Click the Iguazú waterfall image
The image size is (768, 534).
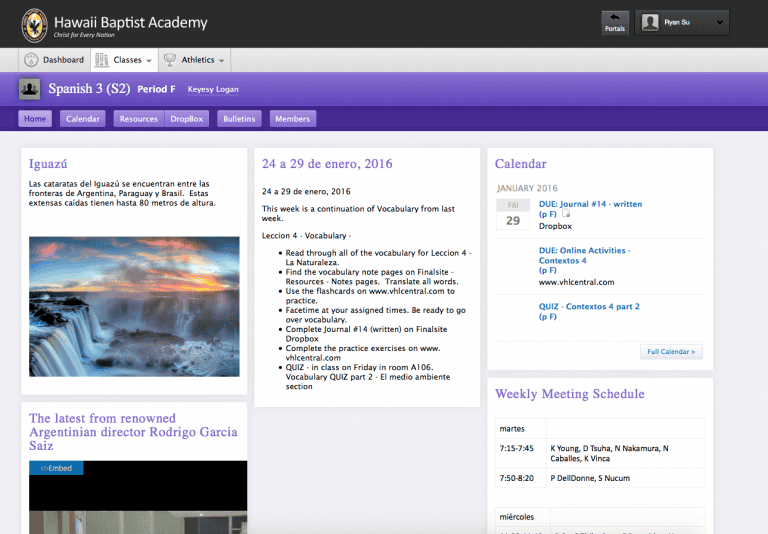pyautogui.click(x=134, y=306)
